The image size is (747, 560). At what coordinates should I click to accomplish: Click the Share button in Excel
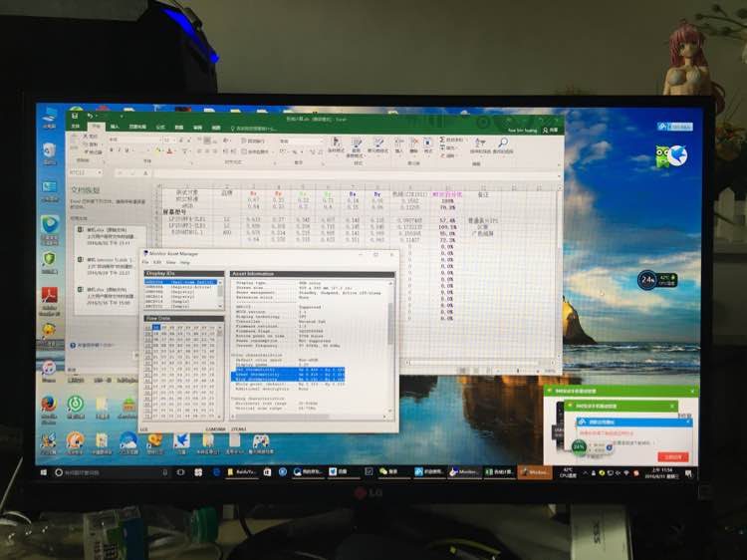click(x=550, y=130)
